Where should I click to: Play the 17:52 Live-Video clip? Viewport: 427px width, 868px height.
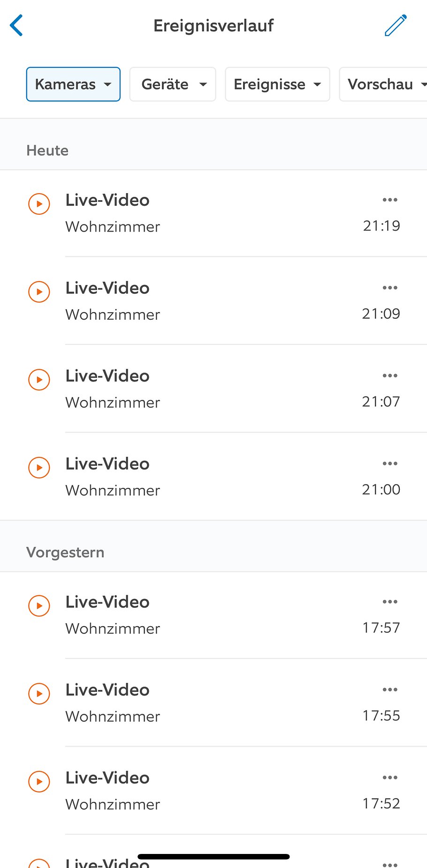click(39, 781)
